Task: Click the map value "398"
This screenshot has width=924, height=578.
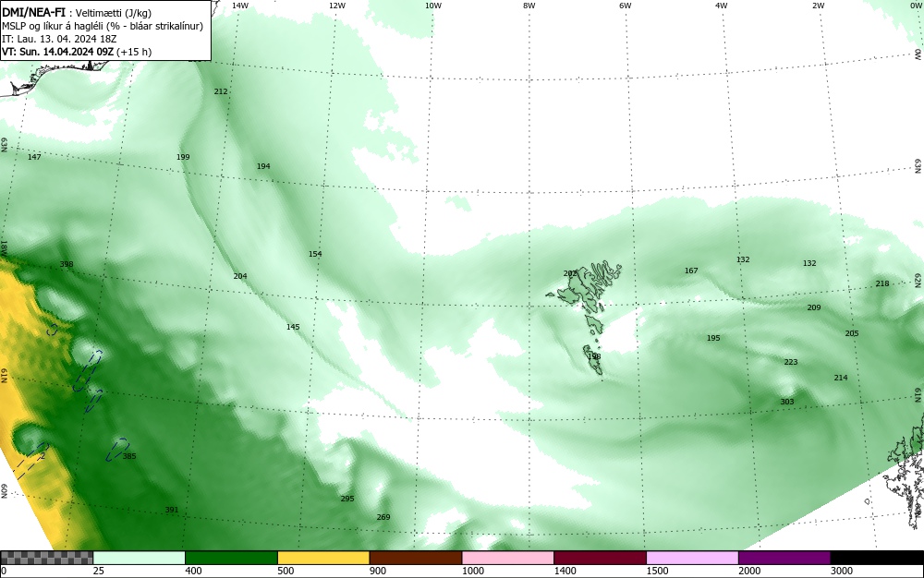Action: (67, 264)
